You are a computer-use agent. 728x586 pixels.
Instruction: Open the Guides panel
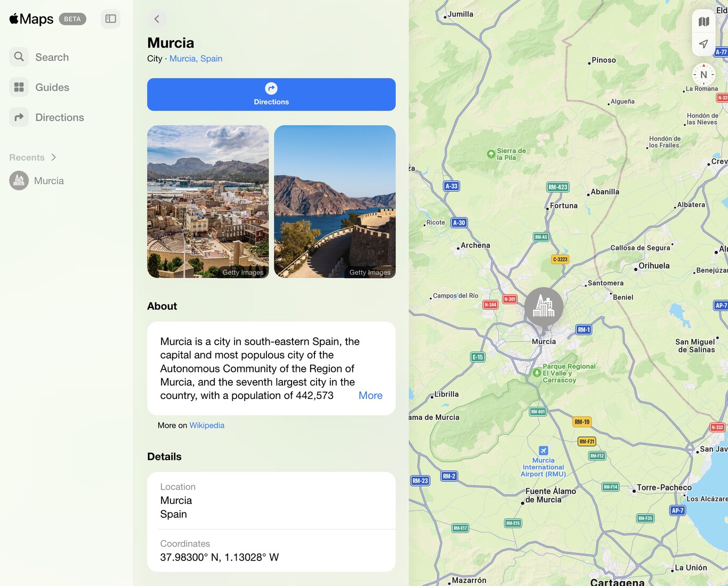(x=52, y=87)
